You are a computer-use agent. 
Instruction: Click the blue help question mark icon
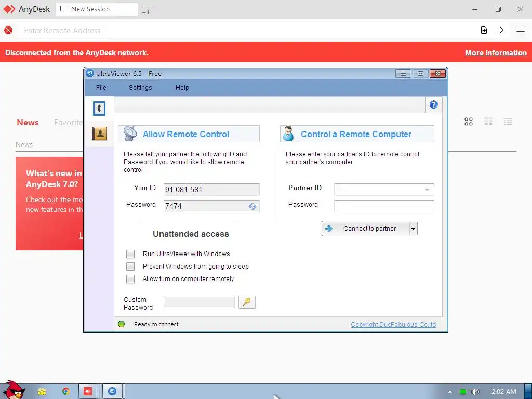coord(434,105)
